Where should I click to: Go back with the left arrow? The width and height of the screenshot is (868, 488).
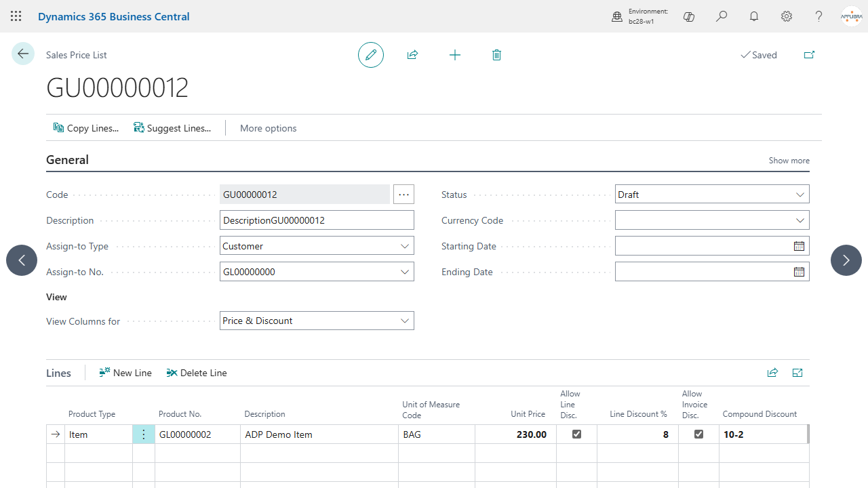coord(23,54)
